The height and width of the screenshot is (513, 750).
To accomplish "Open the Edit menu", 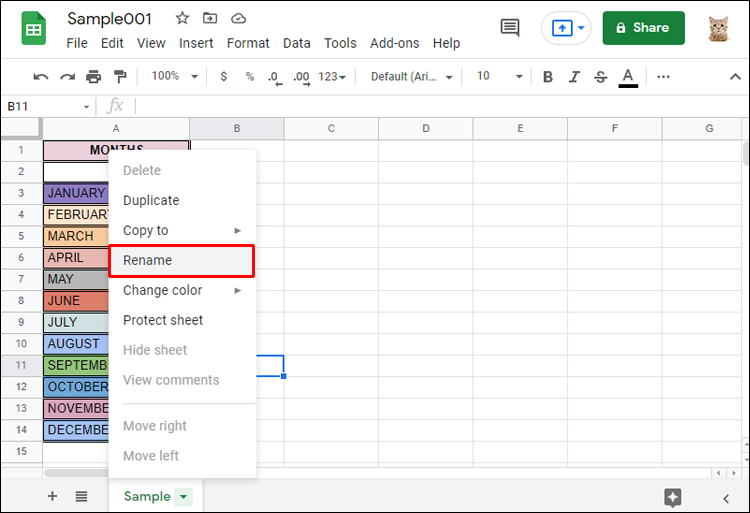I will coord(112,43).
